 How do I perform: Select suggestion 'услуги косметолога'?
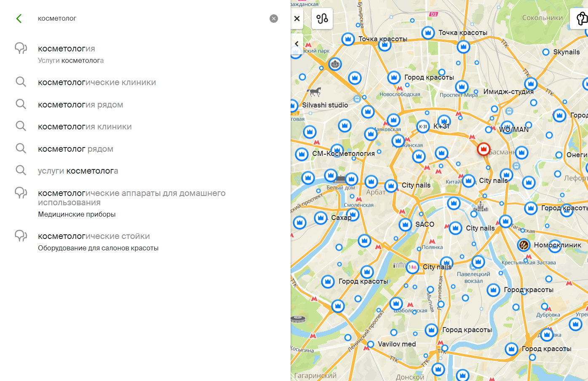pos(145,171)
